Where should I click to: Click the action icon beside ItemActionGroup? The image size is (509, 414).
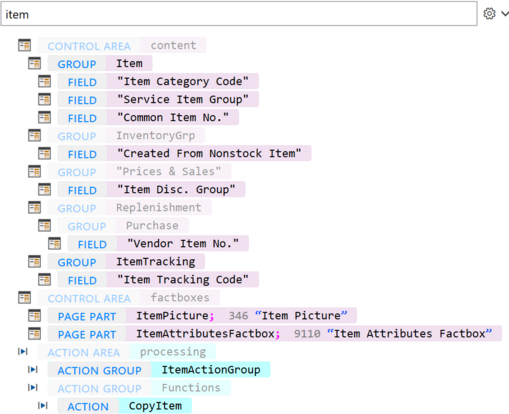[33, 369]
